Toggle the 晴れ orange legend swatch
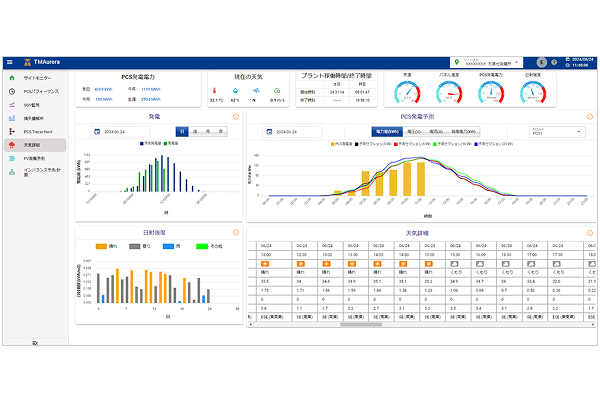This screenshot has height=400, width=600. click(102, 245)
